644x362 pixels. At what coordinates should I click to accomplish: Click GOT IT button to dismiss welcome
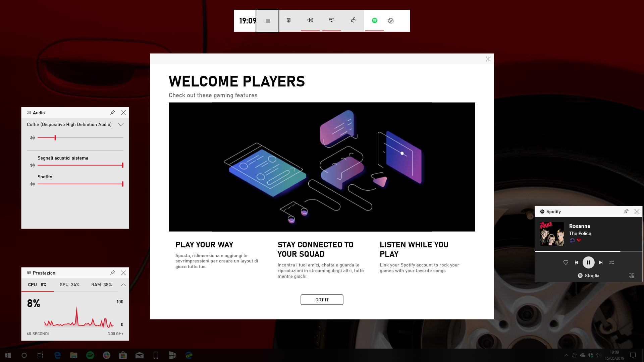tap(322, 299)
